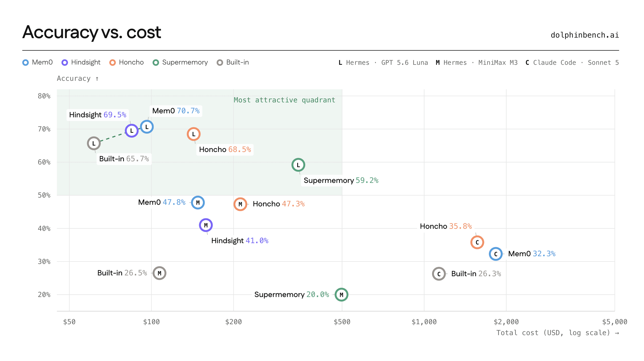Click the 50% y-axis tick label
The width and height of the screenshot is (644, 361).
(44, 195)
